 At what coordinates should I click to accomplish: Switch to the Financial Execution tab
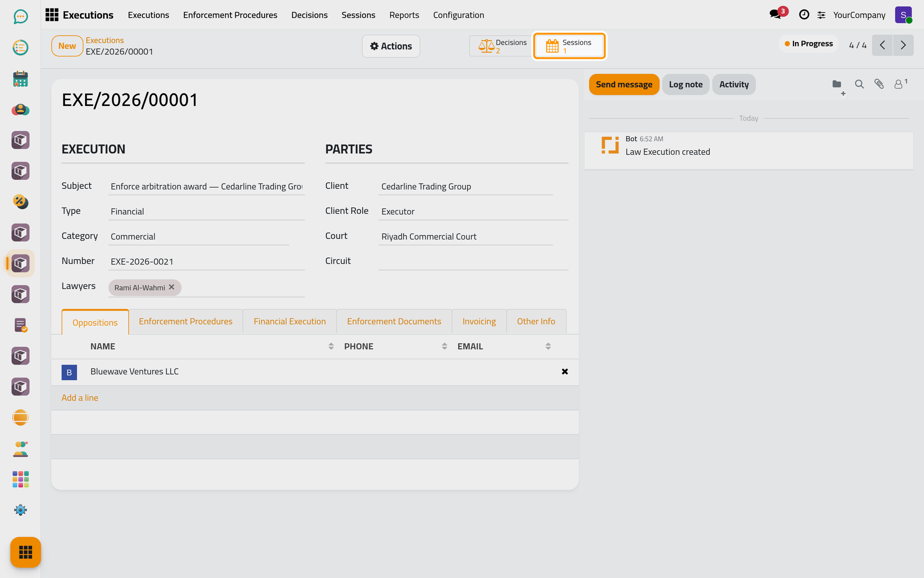click(290, 321)
